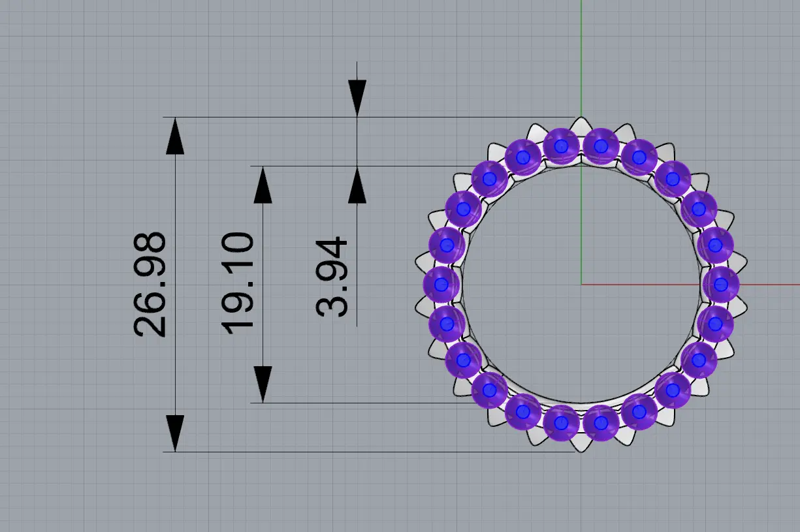The width and height of the screenshot is (800, 532).
Task: Click blue center point of leftmost gem
Action: [x=441, y=285]
